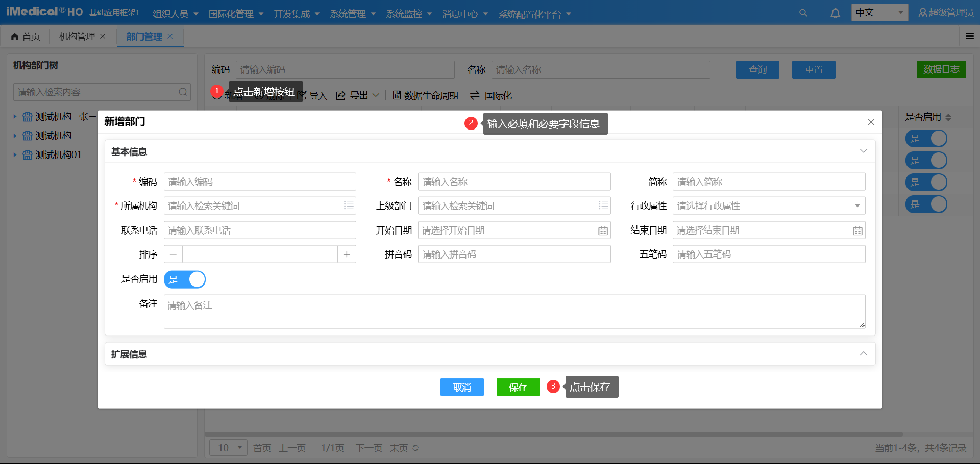Viewport: 980px width, 464px height.
Task: Toggle first row 是否启用 switch in table
Action: tap(926, 138)
